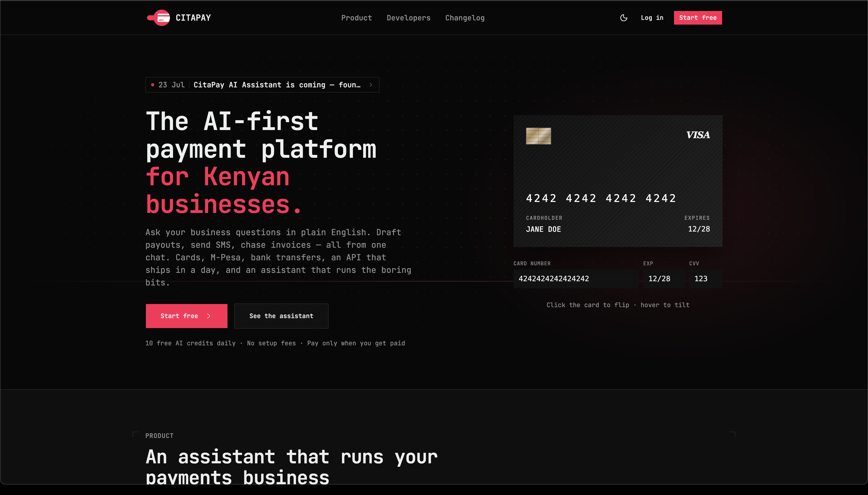This screenshot has height=495, width=868.
Task: Click the 12/28 expiry on the card
Action: click(x=699, y=229)
